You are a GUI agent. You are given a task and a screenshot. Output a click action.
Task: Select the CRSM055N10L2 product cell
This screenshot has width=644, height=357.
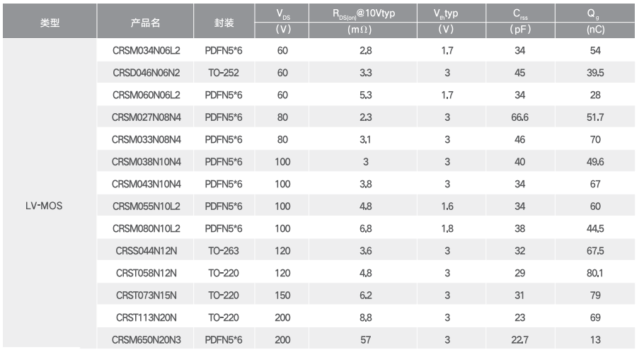(146, 206)
